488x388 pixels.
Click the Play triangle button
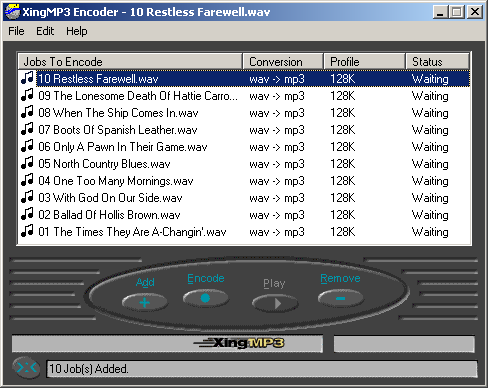(x=275, y=304)
